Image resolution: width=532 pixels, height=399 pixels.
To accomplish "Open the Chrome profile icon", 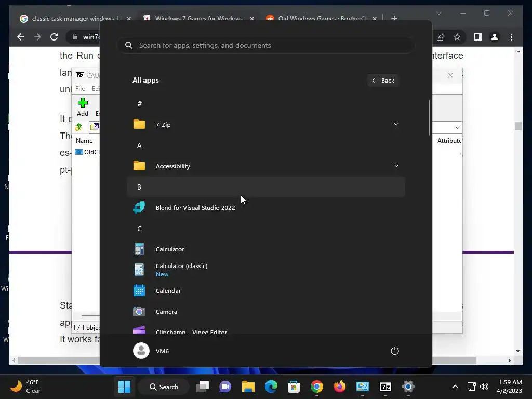I will click(495, 37).
